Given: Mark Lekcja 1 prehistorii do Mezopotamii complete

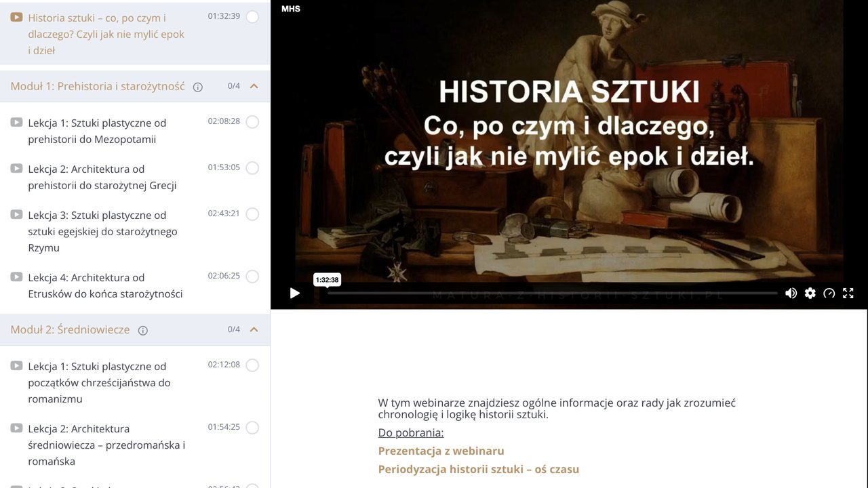Looking at the screenshot, I should click(252, 122).
